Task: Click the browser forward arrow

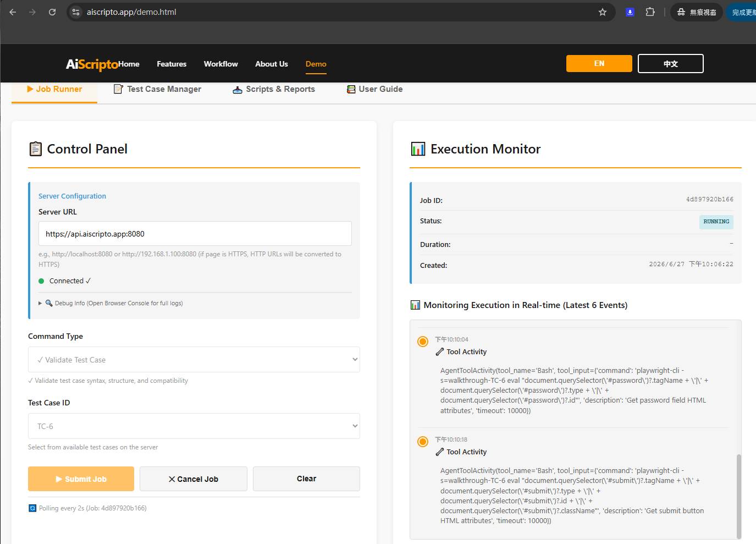Action: (32, 12)
